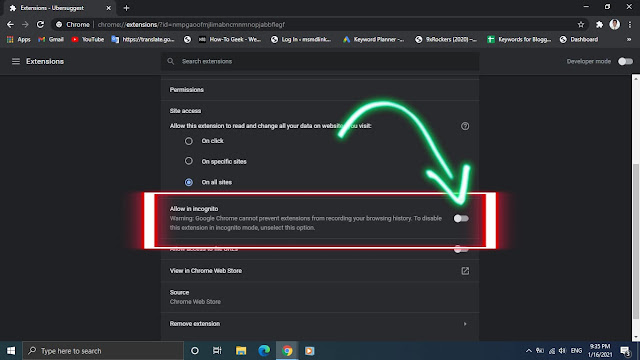Show hidden system tray icons
This screenshot has height=360, width=640.
pyautogui.click(x=529, y=351)
